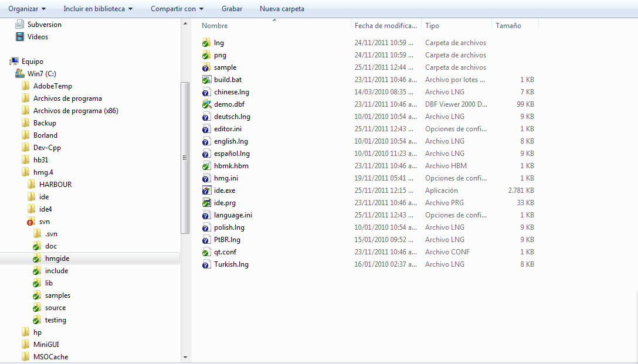Screen dimensions: 638x364
Task: Click the Grabar button
Action: pyautogui.click(x=232, y=9)
